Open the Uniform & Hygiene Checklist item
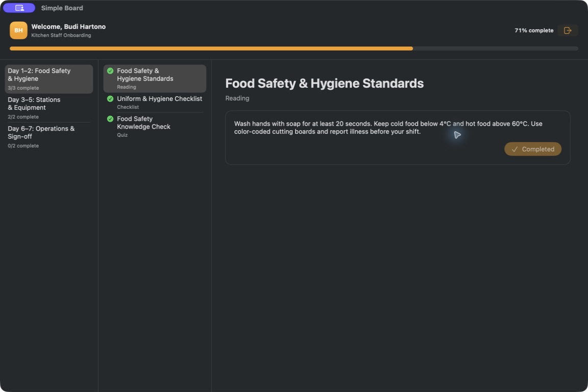The height and width of the screenshot is (392, 588). pos(155,103)
